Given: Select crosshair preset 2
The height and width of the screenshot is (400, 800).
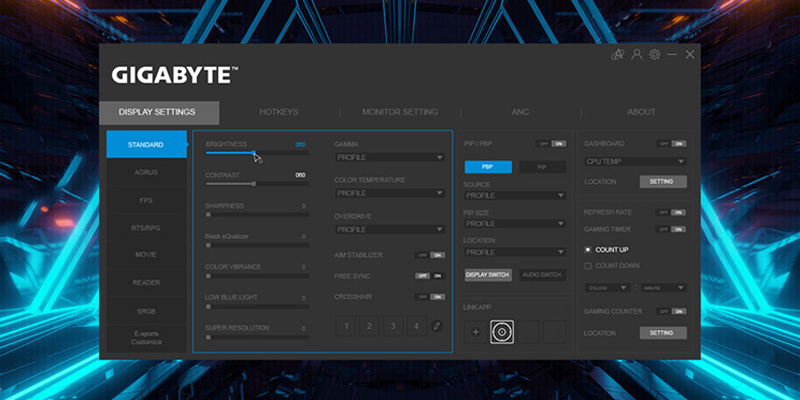Looking at the screenshot, I should tap(369, 326).
